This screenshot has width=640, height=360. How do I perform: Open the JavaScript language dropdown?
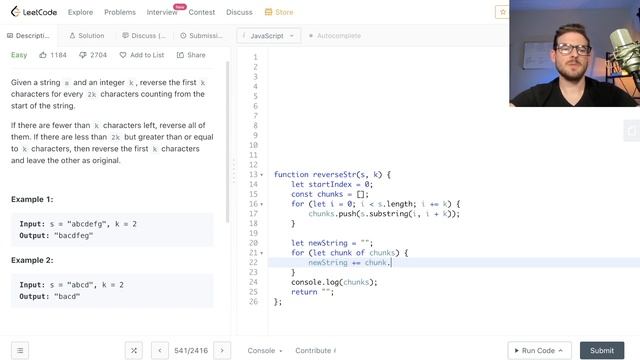268,36
